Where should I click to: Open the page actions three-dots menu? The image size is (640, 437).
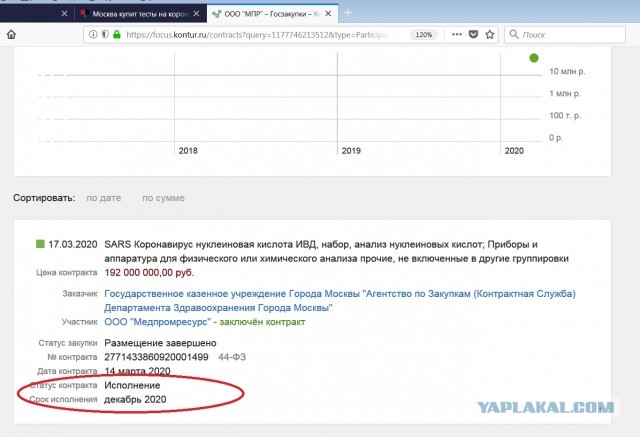457,34
